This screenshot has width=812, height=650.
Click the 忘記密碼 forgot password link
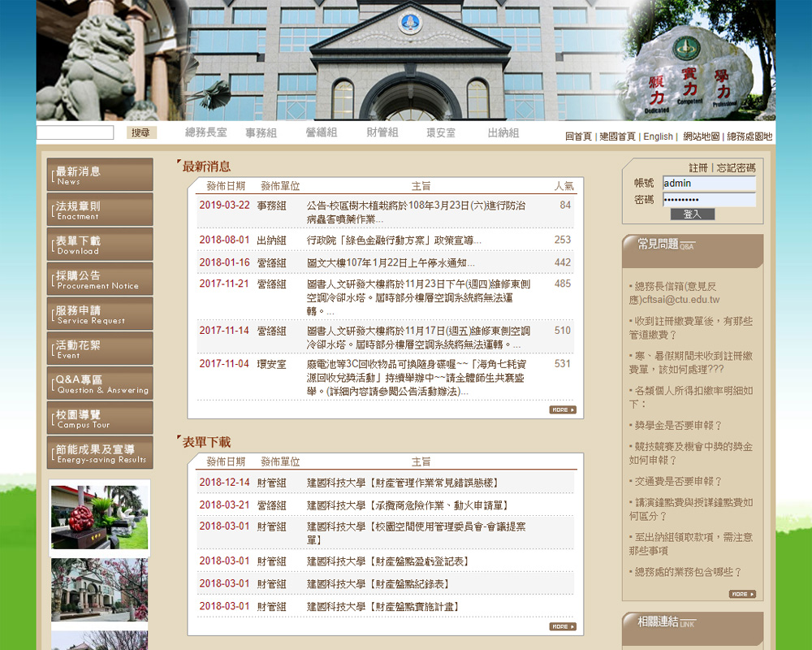point(736,168)
